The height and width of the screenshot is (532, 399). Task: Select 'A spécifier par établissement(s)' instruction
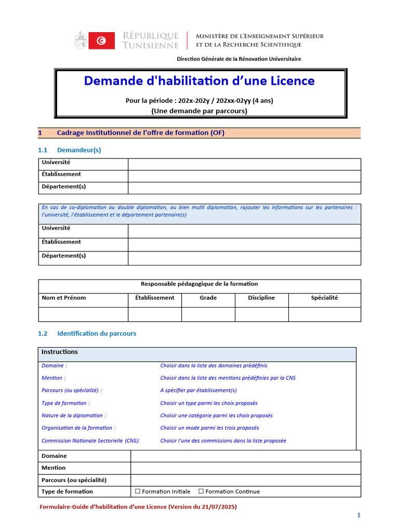198,390
